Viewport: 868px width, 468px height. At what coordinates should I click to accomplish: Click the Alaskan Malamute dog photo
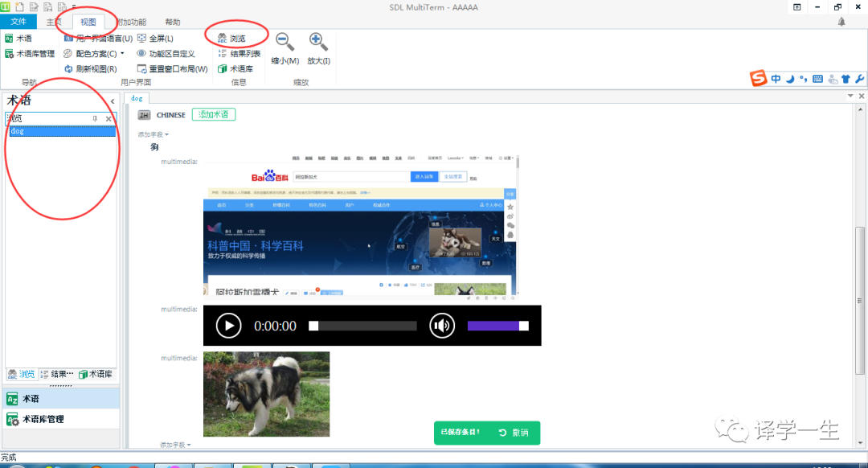[x=266, y=394]
